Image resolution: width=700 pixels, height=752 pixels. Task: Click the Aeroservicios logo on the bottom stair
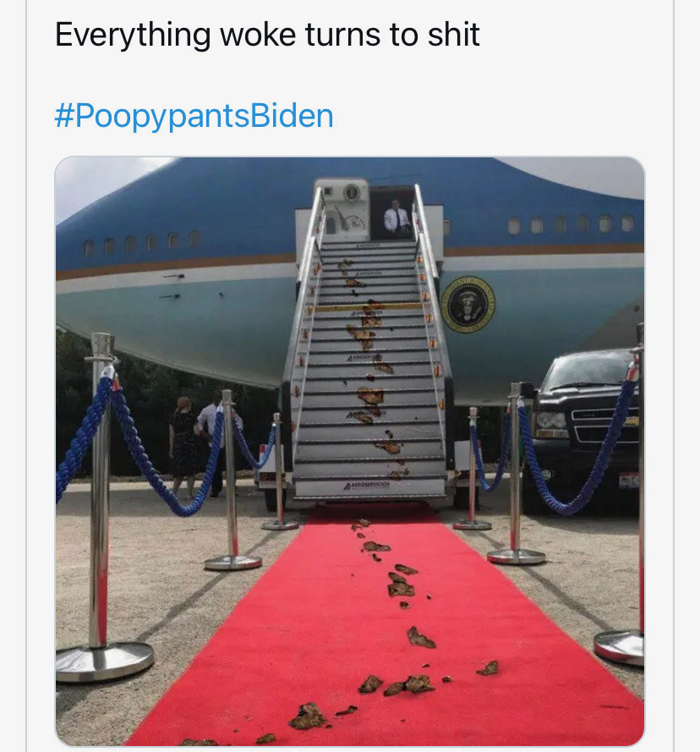coord(367,485)
